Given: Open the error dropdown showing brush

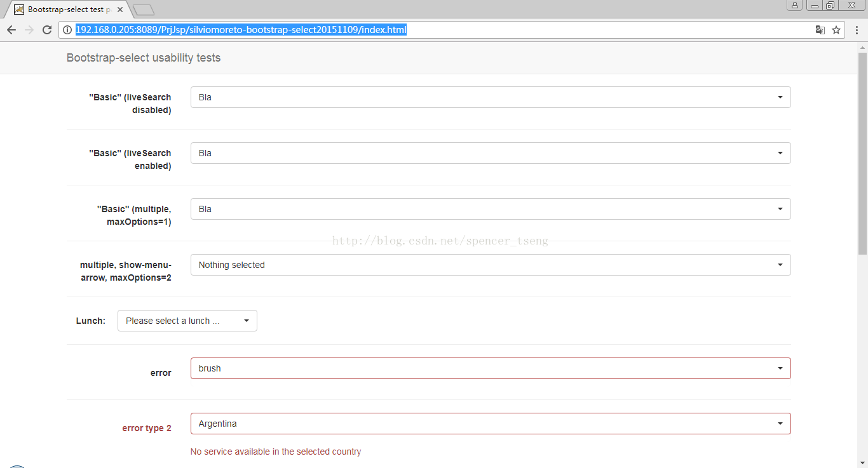Looking at the screenshot, I should tap(491, 368).
